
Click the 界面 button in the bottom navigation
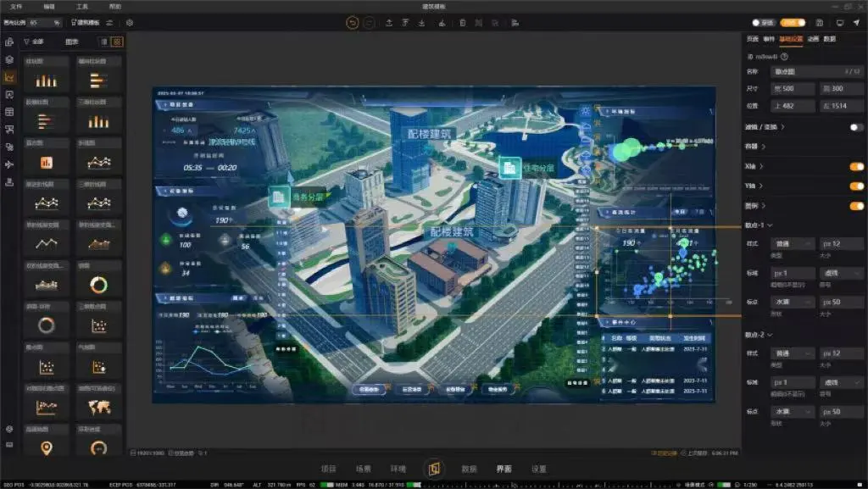[504, 469]
